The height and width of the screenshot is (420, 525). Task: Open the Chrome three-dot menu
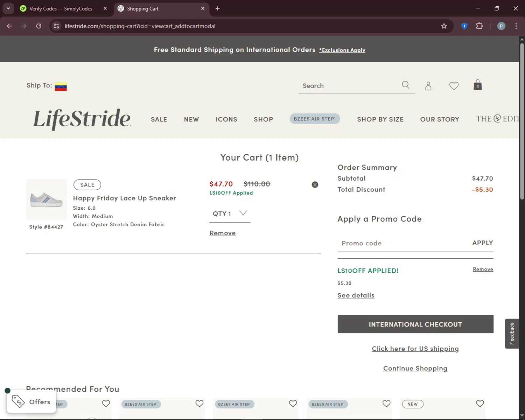click(516, 26)
